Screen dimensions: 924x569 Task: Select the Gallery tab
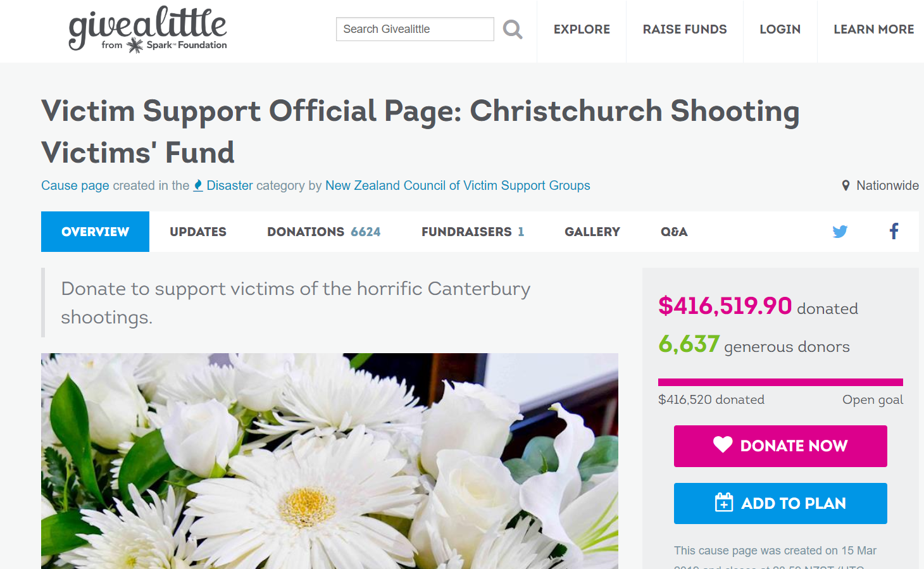pos(592,232)
